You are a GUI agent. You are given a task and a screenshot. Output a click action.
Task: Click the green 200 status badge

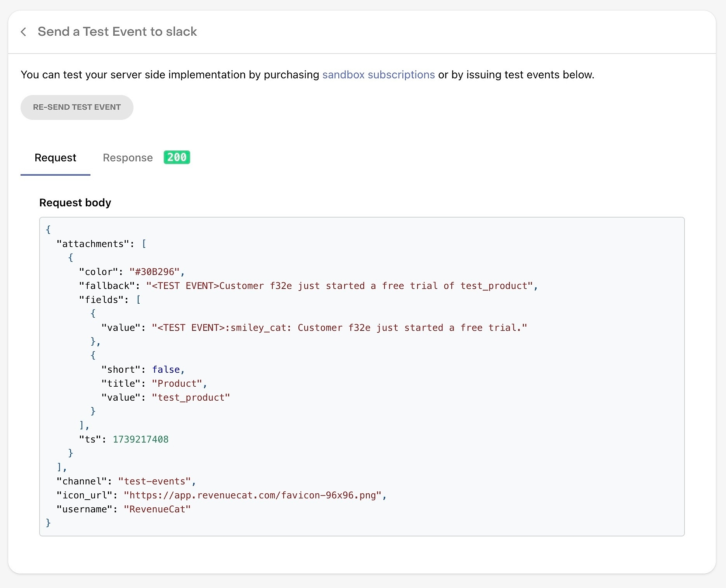point(177,157)
